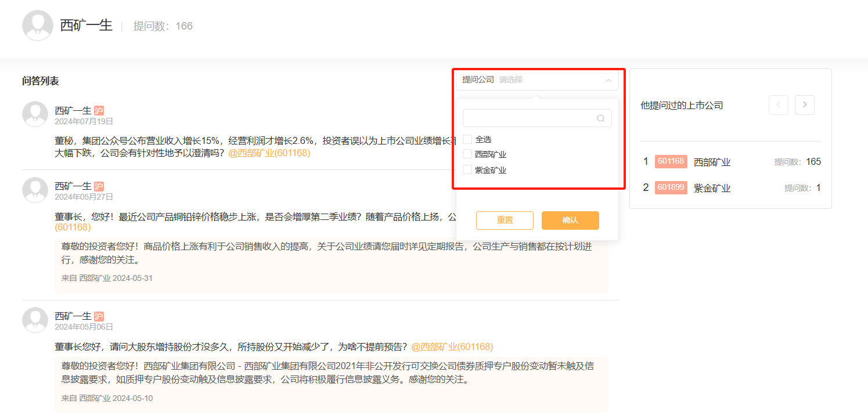Open @西部矿业(601168) link in July question
Image resolution: width=868 pixels, height=419 pixels.
coord(269,153)
